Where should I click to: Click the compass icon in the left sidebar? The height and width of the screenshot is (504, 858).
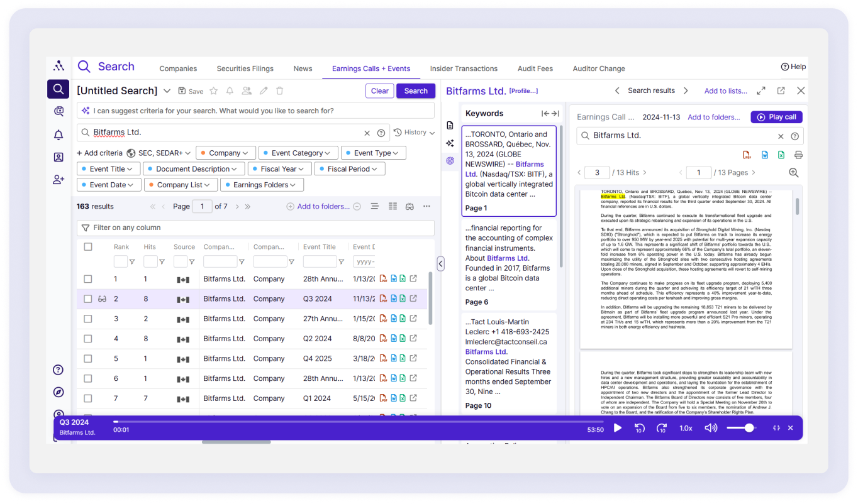click(x=58, y=392)
